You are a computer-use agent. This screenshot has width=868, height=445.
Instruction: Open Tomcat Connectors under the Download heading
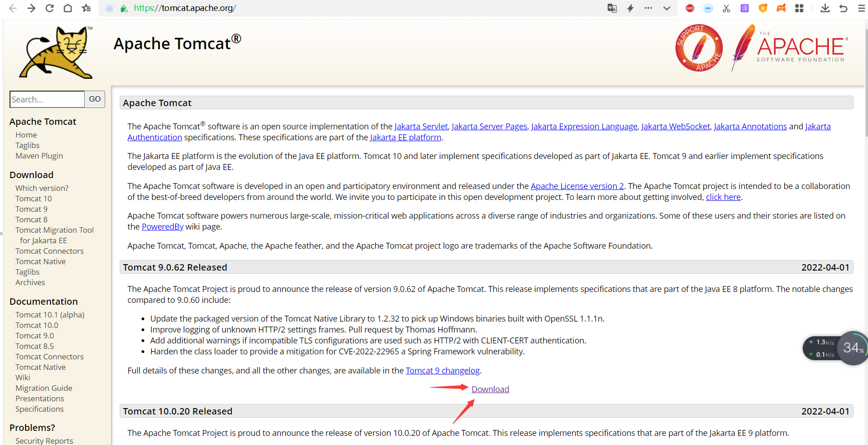(50, 251)
